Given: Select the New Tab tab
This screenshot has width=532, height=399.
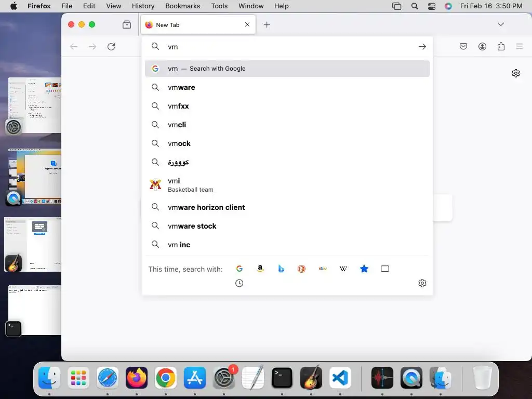Looking at the screenshot, I should [198, 25].
